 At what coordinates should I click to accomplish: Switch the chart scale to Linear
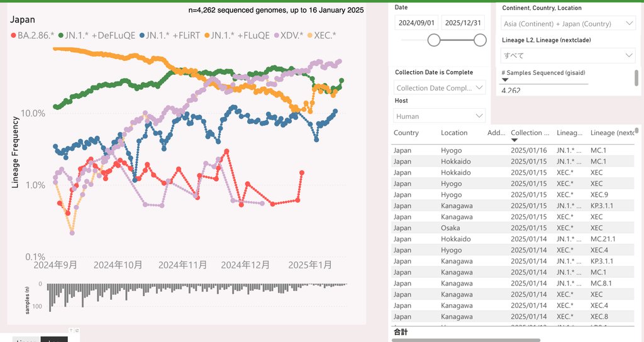coord(25,339)
